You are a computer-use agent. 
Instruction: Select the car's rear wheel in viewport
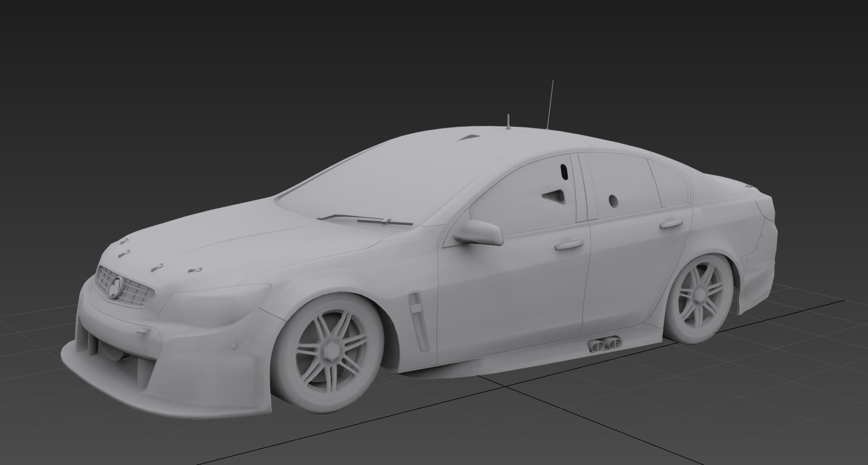point(698,298)
